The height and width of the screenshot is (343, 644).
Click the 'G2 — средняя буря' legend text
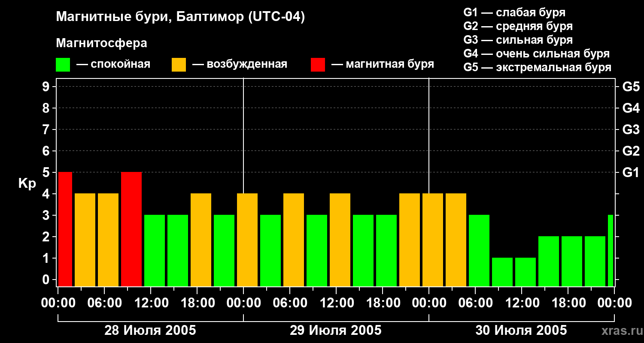click(518, 26)
